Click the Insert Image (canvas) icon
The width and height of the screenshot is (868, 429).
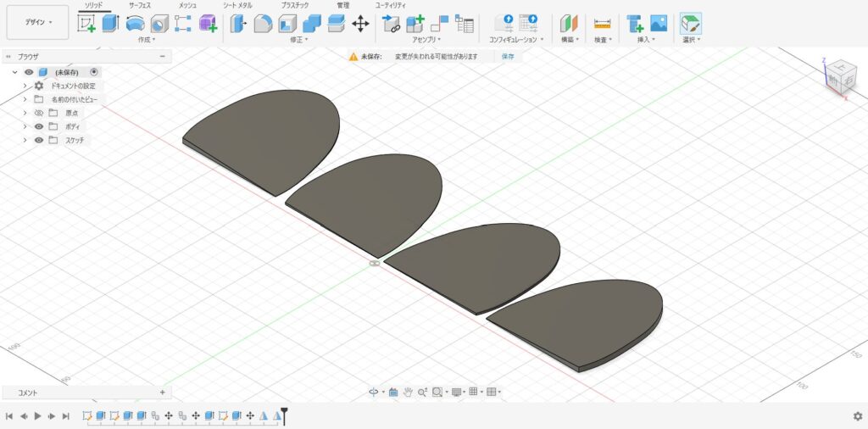pyautogui.click(x=659, y=24)
